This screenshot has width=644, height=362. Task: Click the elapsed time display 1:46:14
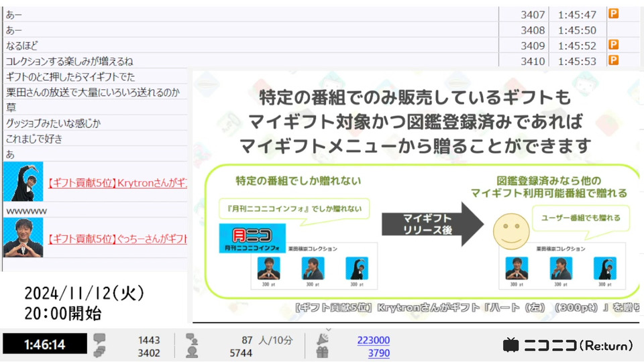(45, 344)
